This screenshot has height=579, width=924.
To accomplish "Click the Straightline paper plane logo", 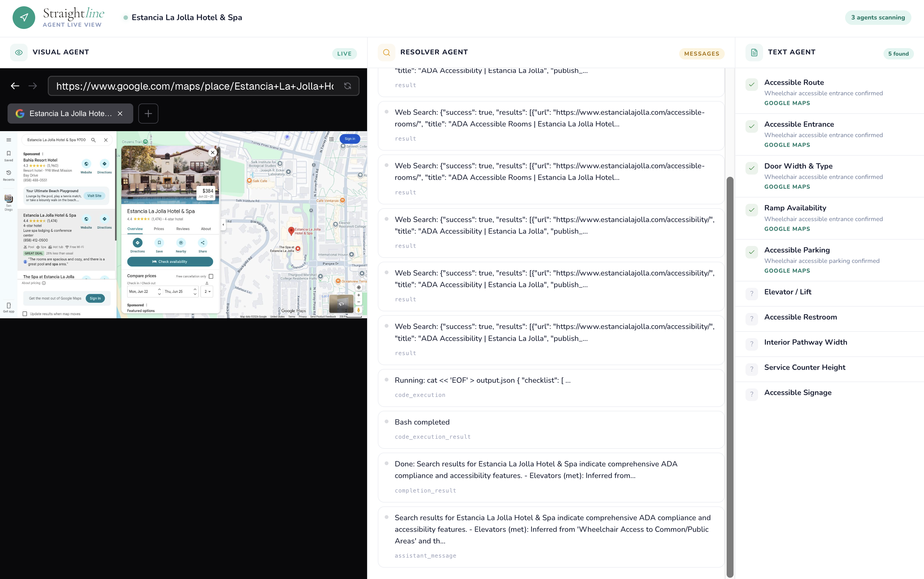I will click(24, 18).
